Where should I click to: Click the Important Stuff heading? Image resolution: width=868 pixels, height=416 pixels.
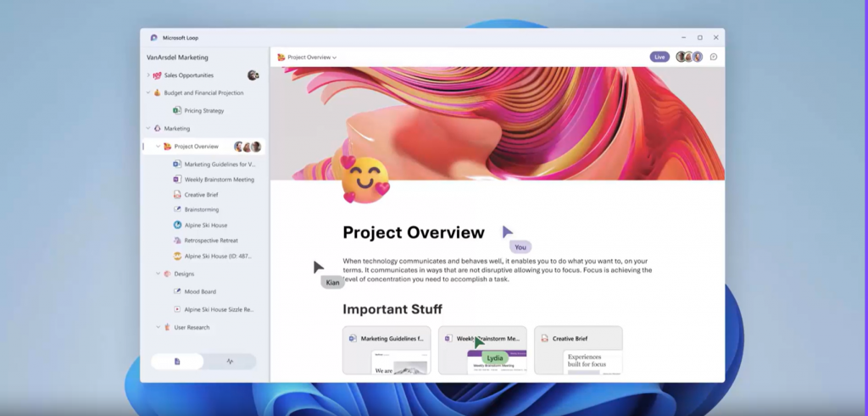coord(392,309)
